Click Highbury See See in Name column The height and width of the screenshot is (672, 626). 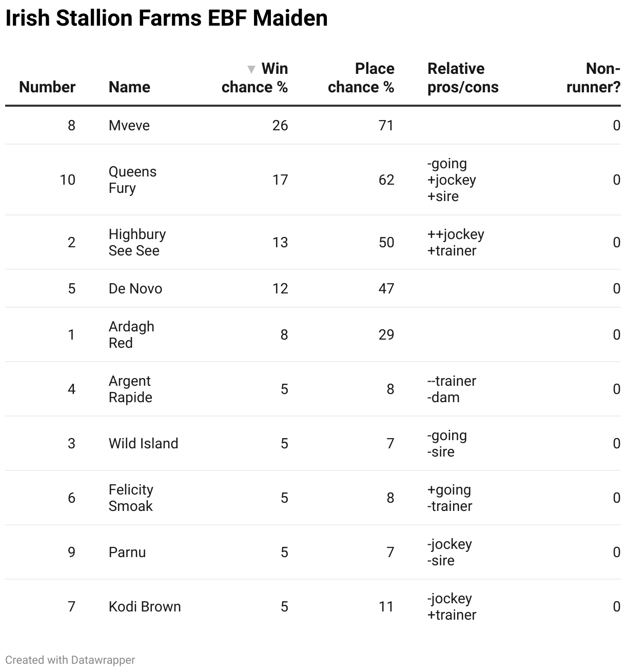coord(137,242)
